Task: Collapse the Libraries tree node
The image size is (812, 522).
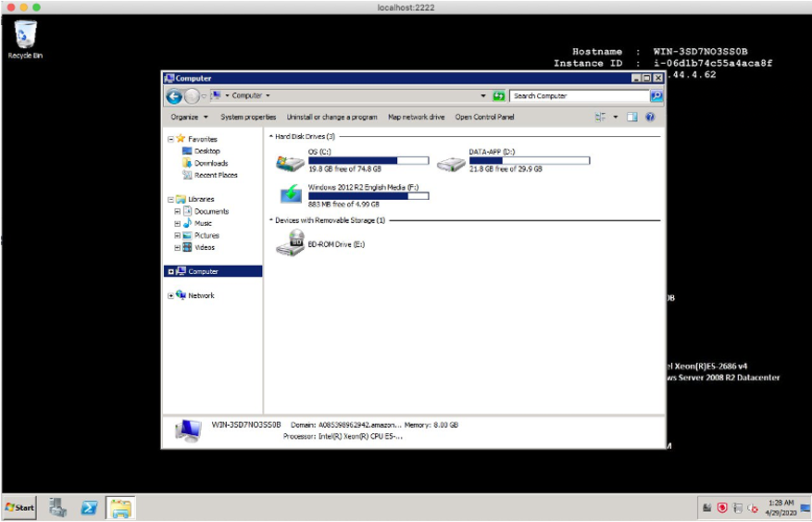Action: (170, 199)
